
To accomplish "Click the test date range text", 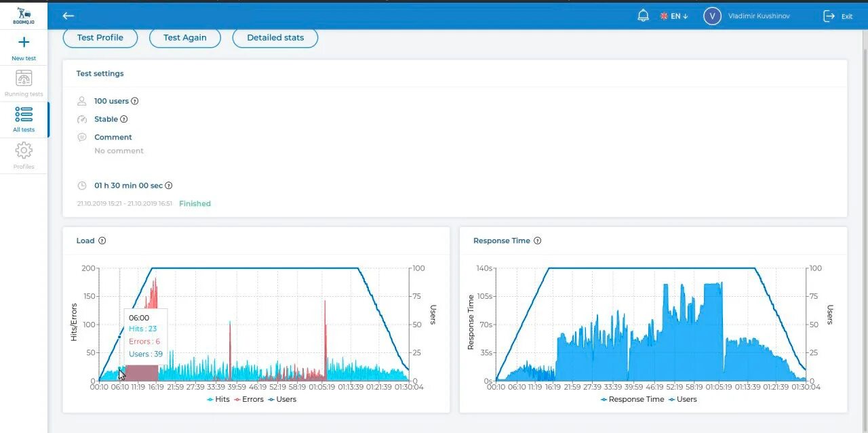I will (x=125, y=203).
